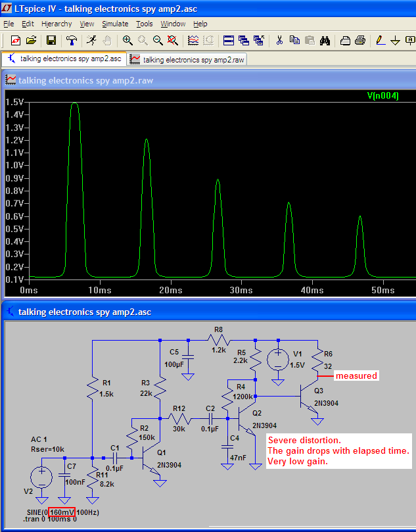Click the Find binoculars icon
The height and width of the screenshot is (532, 416).
(x=325, y=40)
